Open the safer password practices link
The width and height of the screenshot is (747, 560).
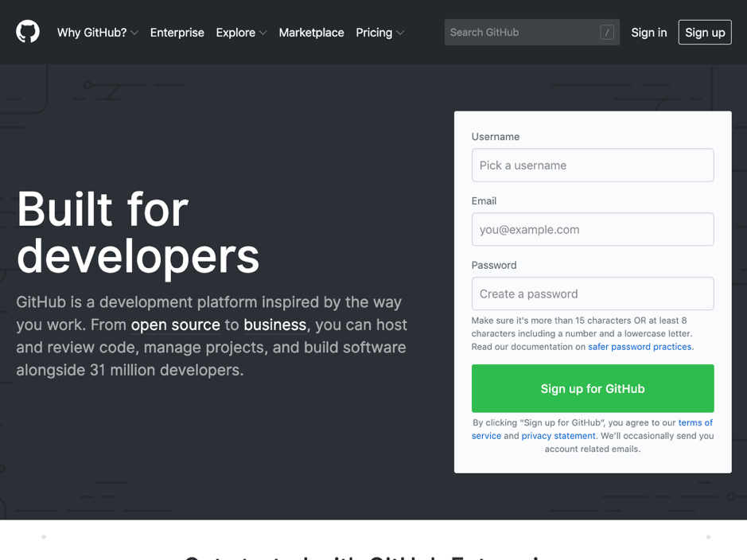[640, 346]
